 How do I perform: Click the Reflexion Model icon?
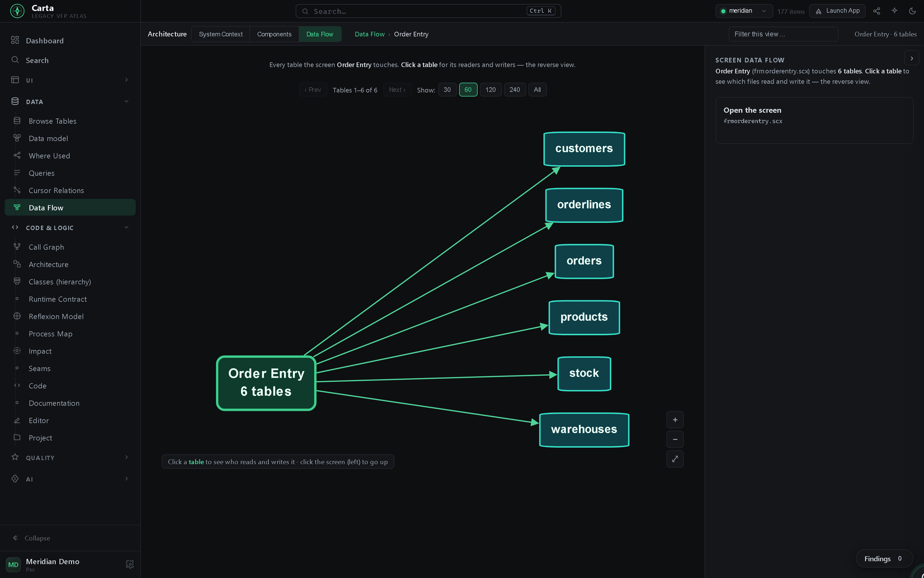point(17,316)
